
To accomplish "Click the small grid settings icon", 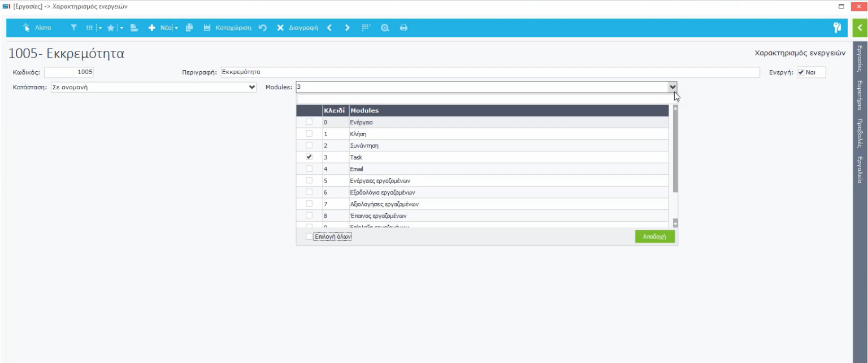I will point(366,28).
